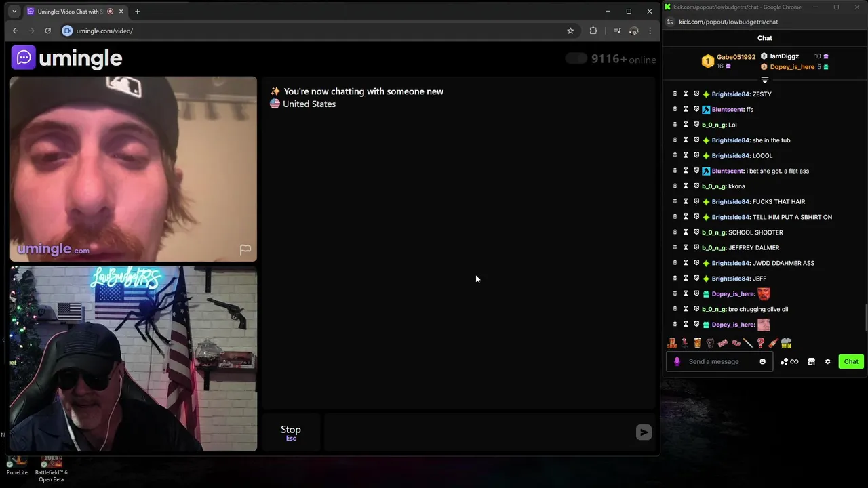Open site info icon in Umingle address bar
Image resolution: width=868 pixels, height=488 pixels.
(67, 30)
